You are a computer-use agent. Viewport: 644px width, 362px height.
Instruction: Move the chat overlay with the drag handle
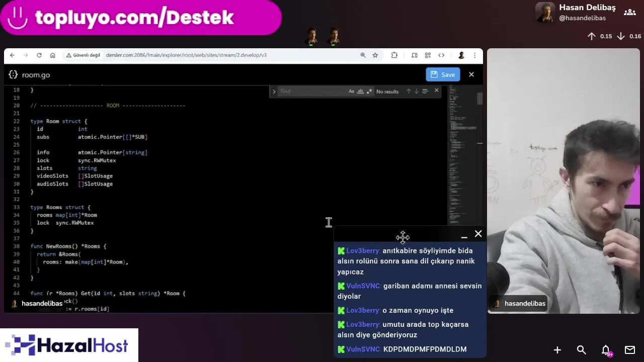click(403, 237)
